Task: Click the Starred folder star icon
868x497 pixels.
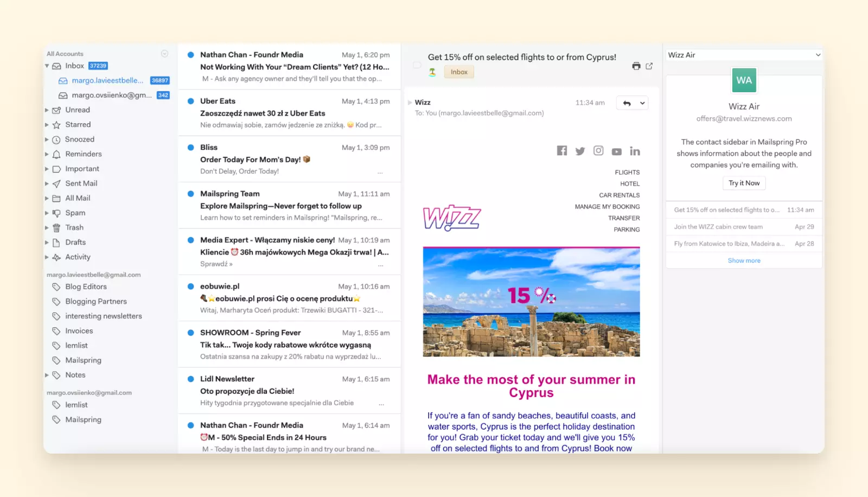Action: [x=56, y=125]
